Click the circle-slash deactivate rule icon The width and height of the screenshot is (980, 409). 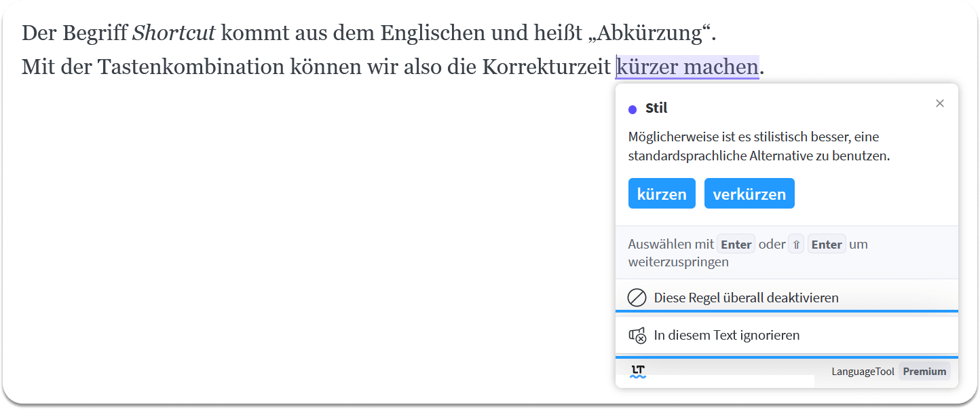[637, 298]
